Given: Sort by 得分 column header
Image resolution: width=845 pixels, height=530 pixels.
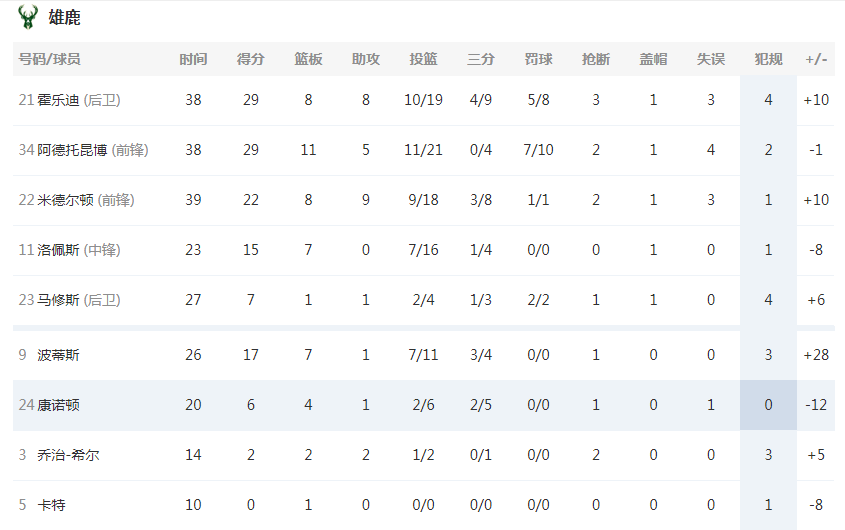Looking at the screenshot, I should click(x=251, y=59).
